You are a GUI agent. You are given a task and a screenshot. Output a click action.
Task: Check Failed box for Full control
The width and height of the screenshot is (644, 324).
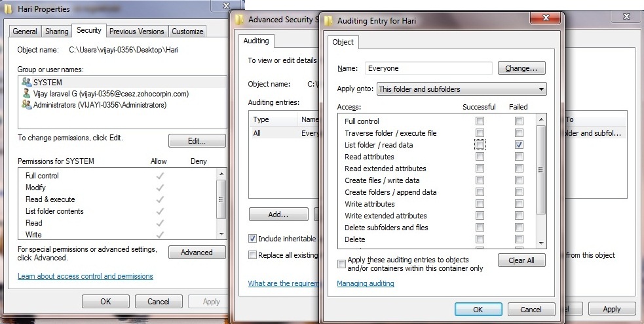click(x=519, y=121)
